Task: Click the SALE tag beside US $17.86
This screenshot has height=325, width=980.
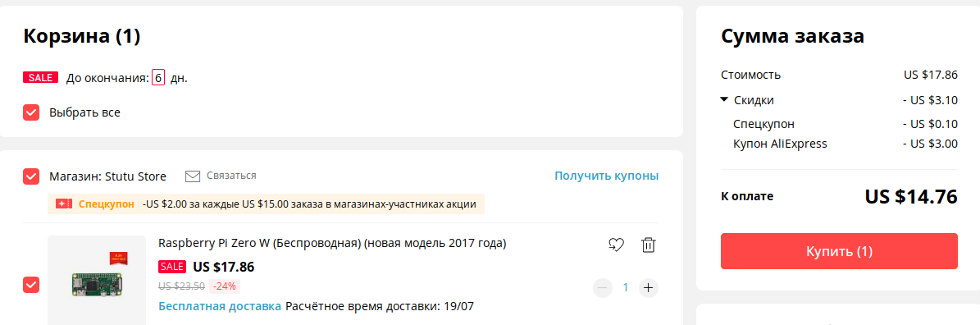Action: coord(172,267)
